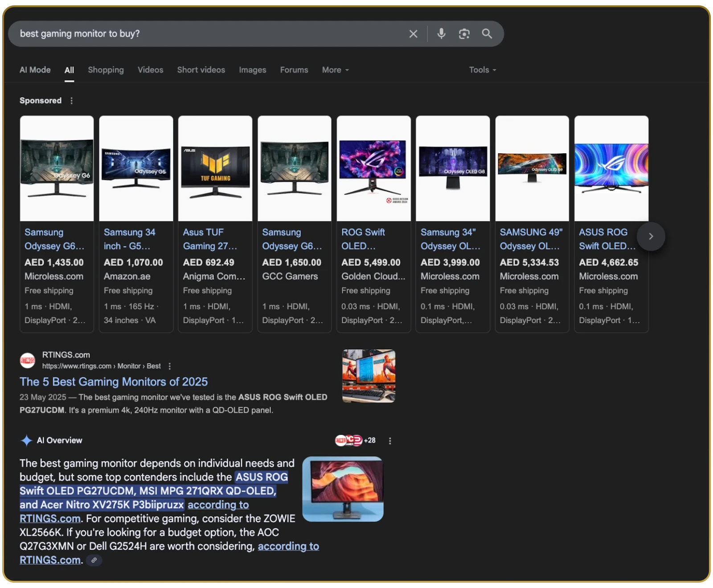The width and height of the screenshot is (713, 588).
Task: Open the AED 1,435.00 Samsung Odyssey G6 image
Action: (x=57, y=168)
